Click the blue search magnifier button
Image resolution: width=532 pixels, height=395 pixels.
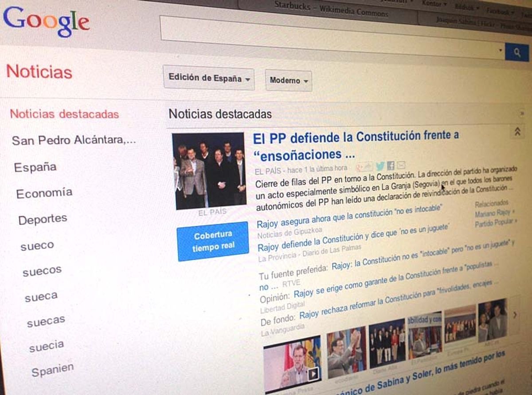pyautogui.click(x=517, y=52)
